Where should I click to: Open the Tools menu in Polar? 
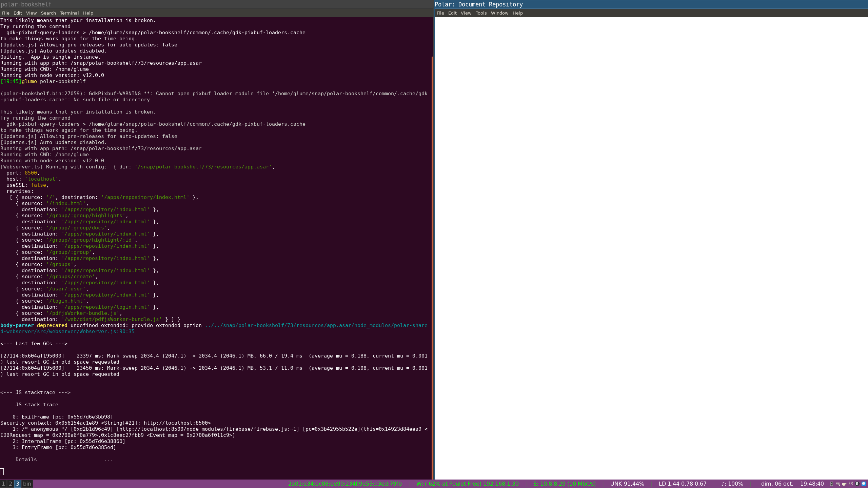point(480,13)
